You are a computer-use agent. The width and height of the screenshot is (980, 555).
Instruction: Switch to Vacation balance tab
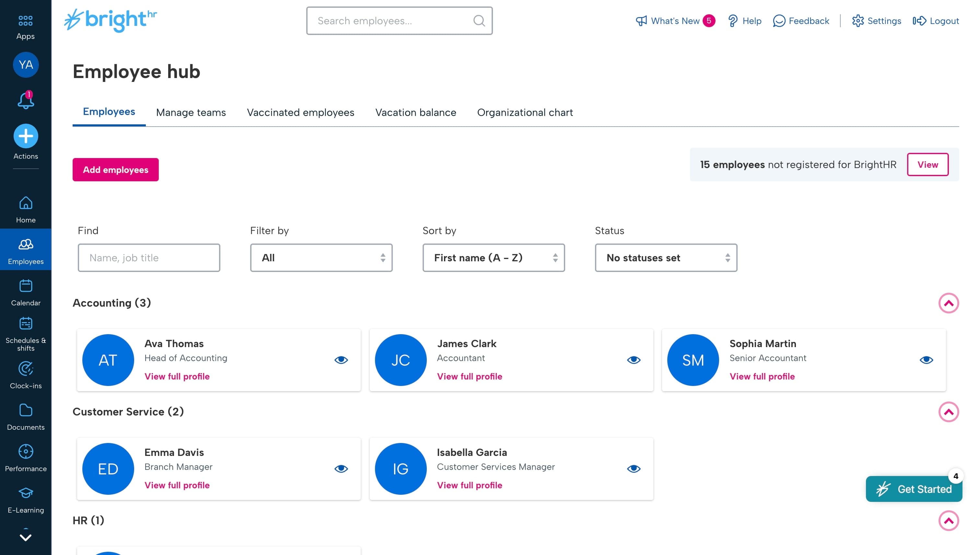tap(415, 112)
